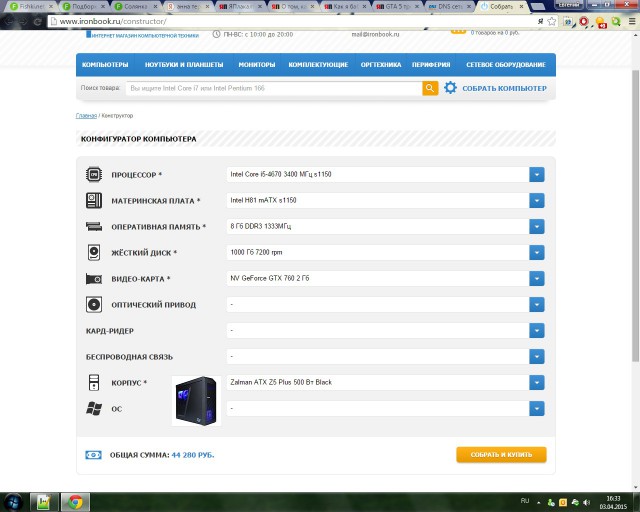
Task: Open the Комплектующие menu
Action: [318, 65]
